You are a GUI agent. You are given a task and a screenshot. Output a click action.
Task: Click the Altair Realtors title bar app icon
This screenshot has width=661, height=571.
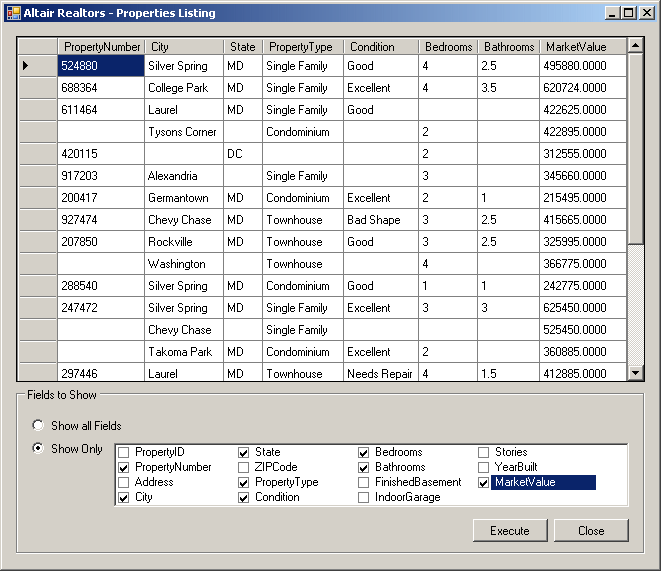click(13, 13)
